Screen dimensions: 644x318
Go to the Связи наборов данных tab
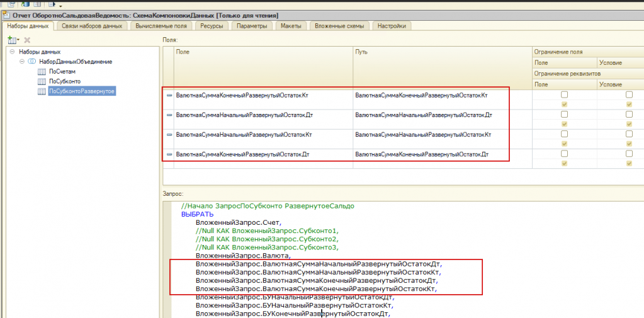[92, 26]
